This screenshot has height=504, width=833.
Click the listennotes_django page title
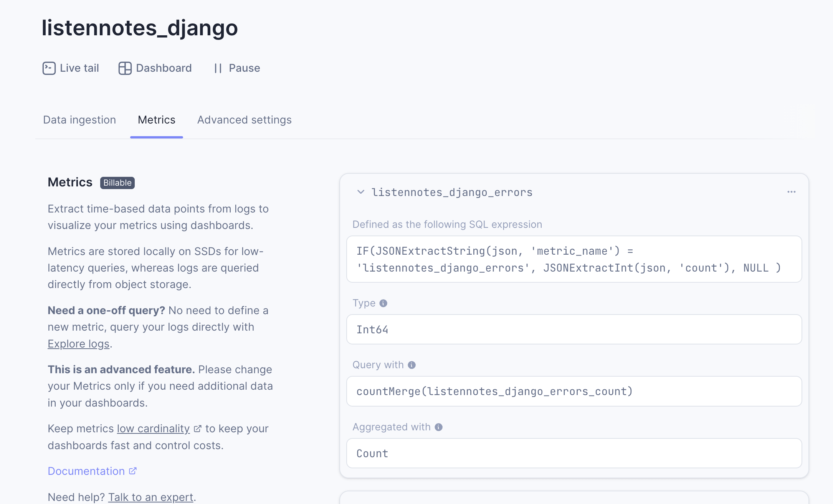140,28
